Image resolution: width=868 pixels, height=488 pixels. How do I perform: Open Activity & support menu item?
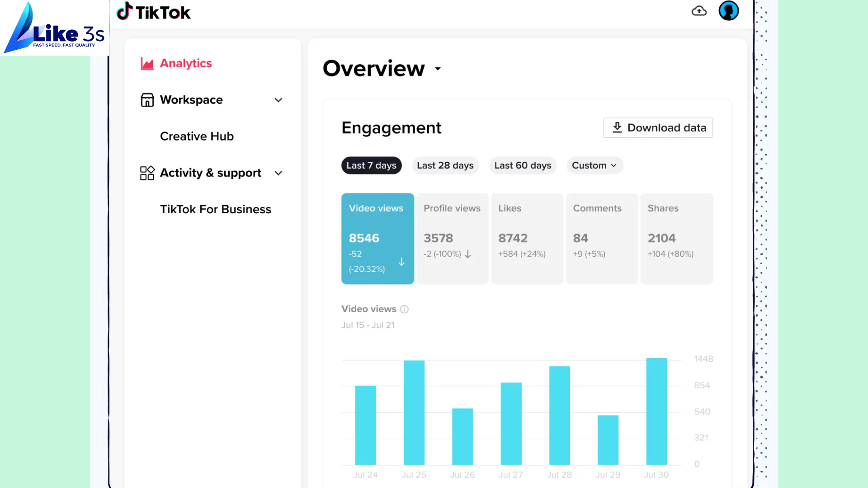pos(210,173)
